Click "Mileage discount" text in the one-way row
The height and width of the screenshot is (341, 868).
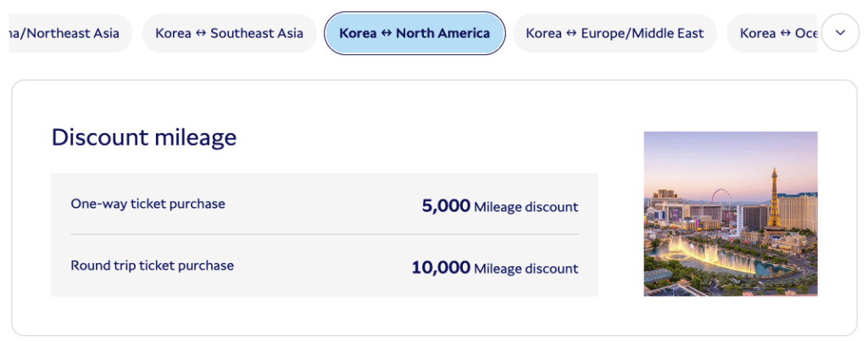pos(526,206)
